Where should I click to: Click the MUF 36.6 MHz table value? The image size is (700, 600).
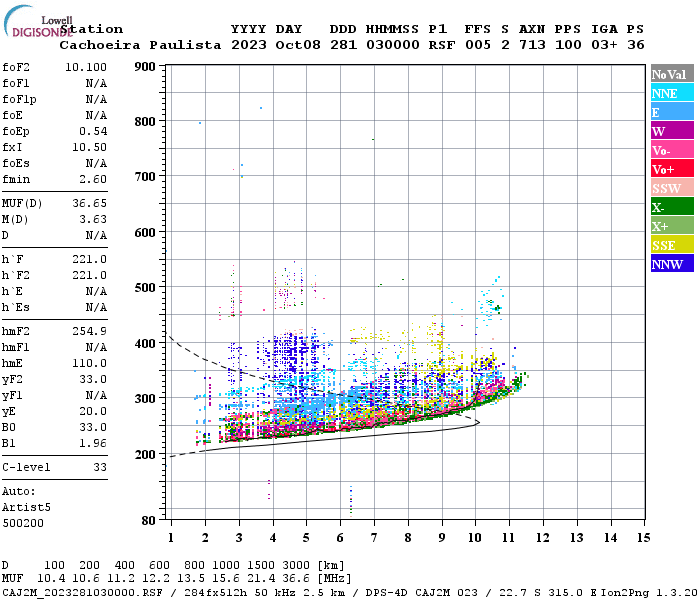click(x=296, y=579)
